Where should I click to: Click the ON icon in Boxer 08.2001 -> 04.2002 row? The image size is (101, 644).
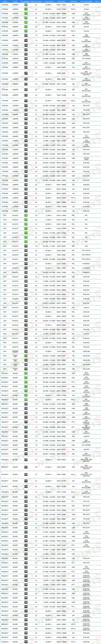pos(26,454)
